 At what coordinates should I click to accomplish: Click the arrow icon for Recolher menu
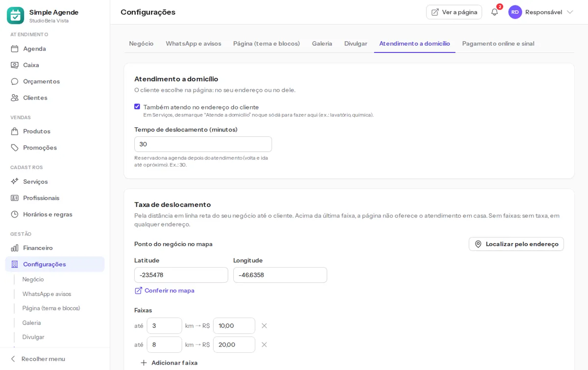coord(13,359)
